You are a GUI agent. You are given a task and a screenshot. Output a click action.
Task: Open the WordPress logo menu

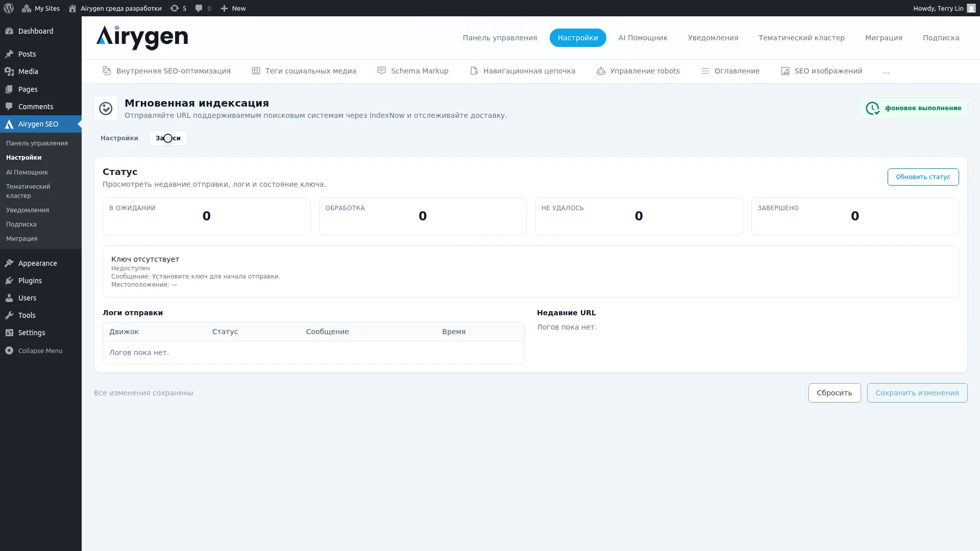coord(9,8)
